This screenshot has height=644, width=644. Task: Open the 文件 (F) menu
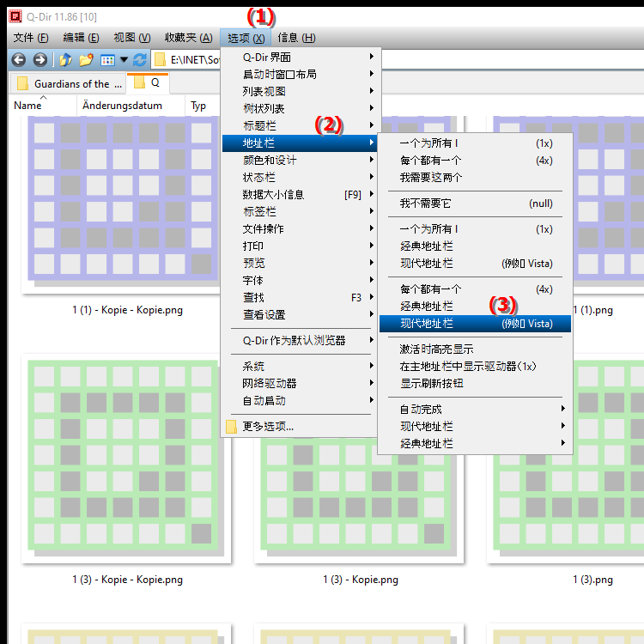tap(31, 38)
